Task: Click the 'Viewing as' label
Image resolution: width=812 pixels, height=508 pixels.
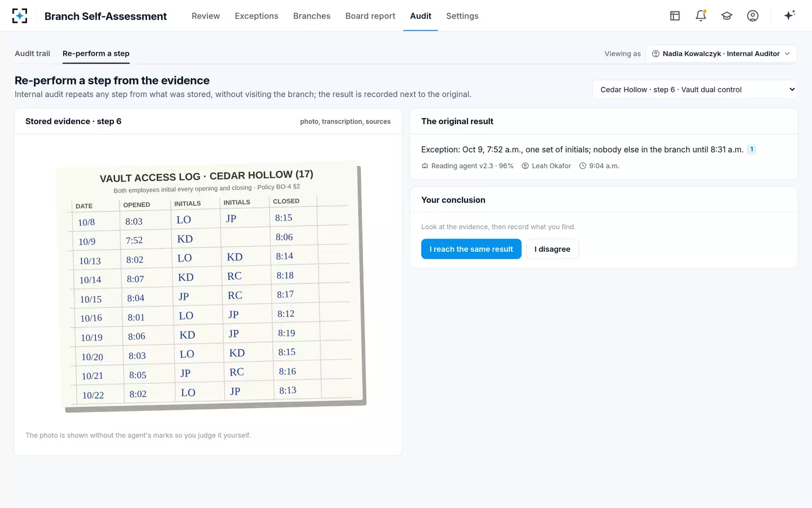Action: [x=623, y=54]
